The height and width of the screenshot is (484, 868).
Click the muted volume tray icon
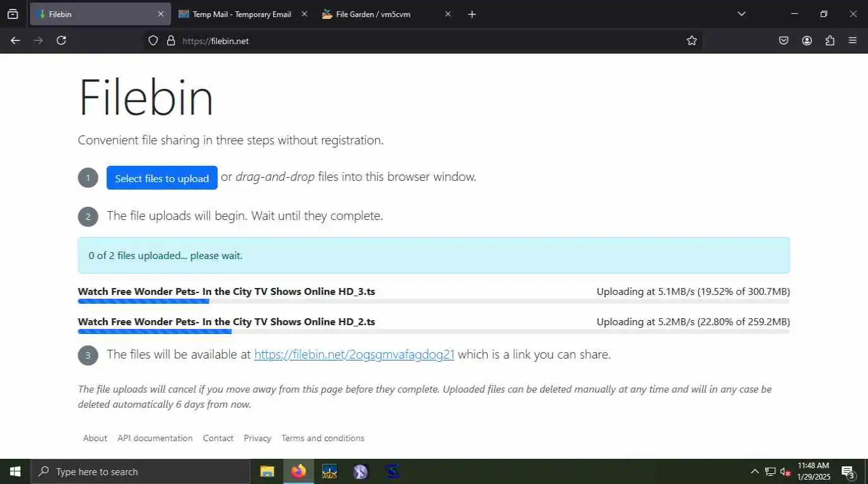pyautogui.click(x=786, y=471)
